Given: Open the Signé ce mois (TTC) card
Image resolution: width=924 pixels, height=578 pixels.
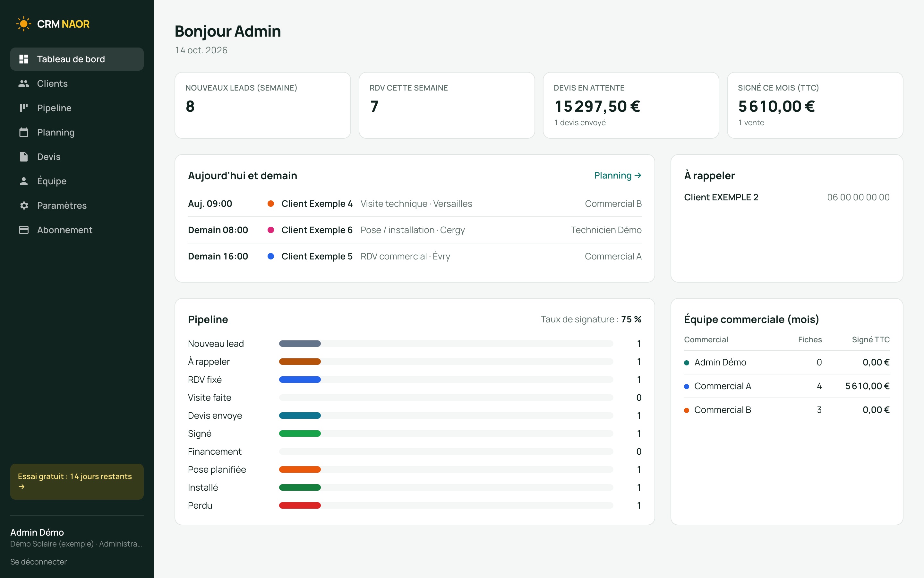Looking at the screenshot, I should pyautogui.click(x=815, y=105).
